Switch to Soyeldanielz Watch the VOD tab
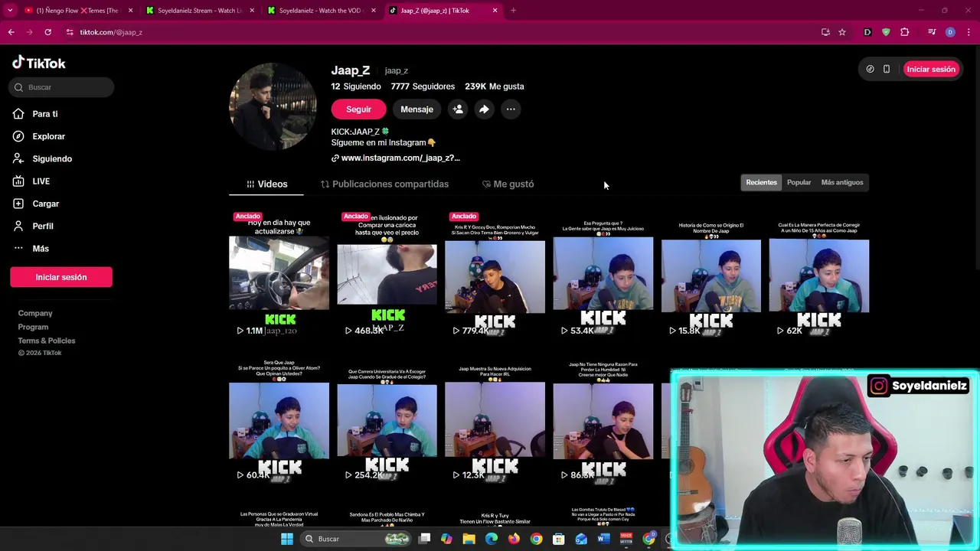 (322, 11)
